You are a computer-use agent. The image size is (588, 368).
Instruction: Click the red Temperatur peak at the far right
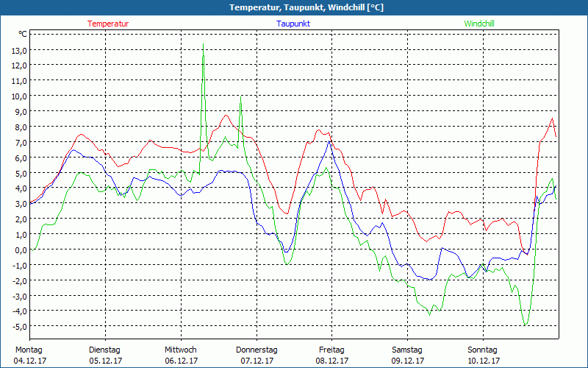pos(552,119)
